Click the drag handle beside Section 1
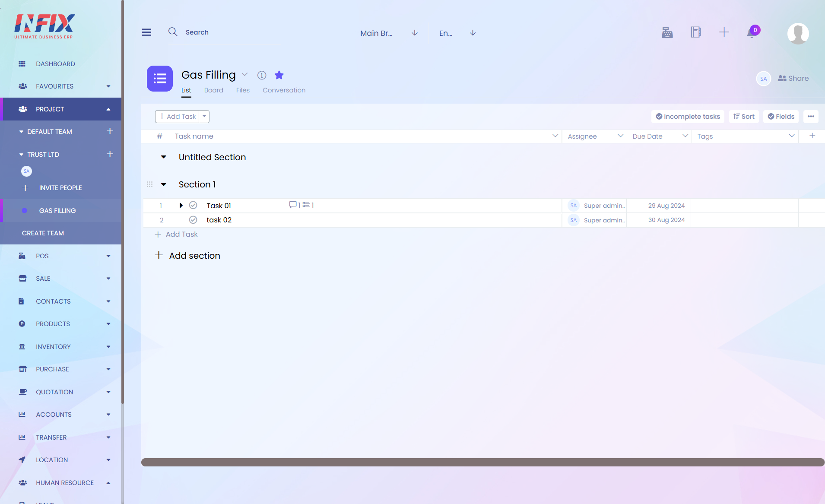 click(x=150, y=184)
